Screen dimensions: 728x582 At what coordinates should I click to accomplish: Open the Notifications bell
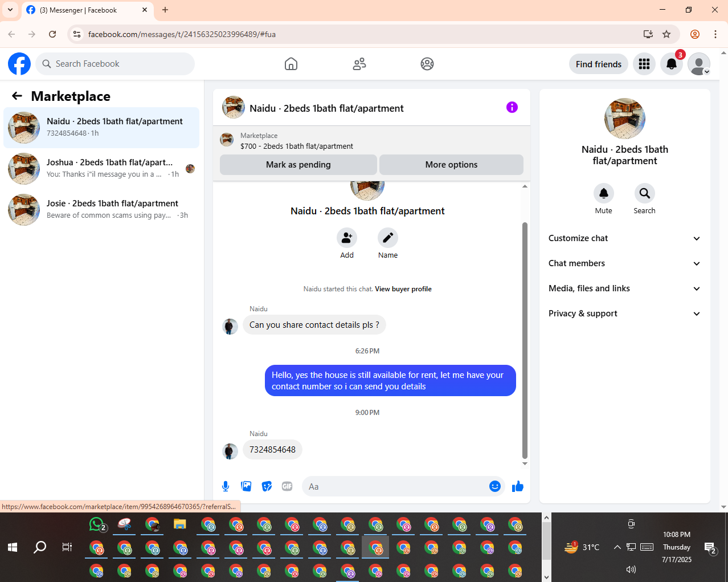click(672, 64)
